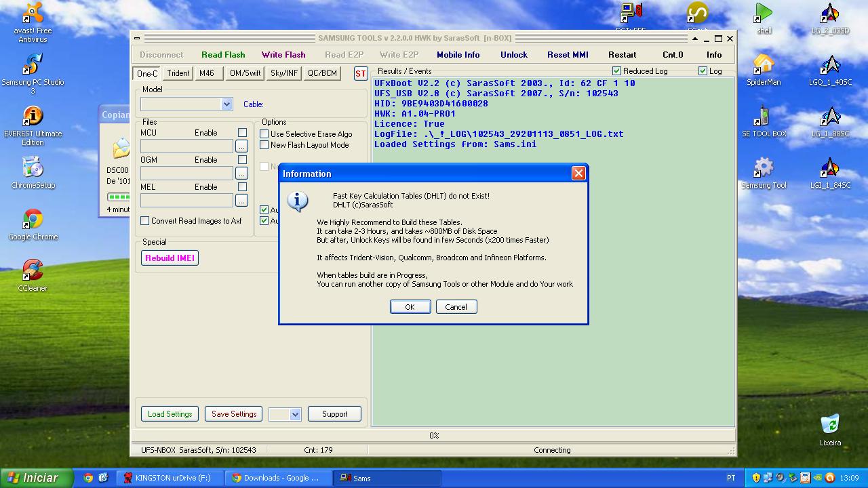This screenshot has height=488, width=868.
Task: Click Read Flash in the toolbar
Action: [223, 55]
